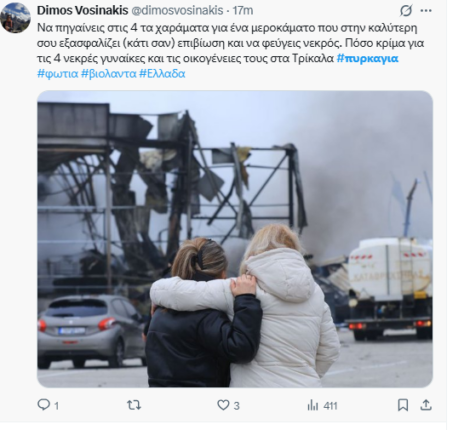The width and height of the screenshot is (464, 430).
Task: Click the repost arrows icon
Action: [x=134, y=405]
